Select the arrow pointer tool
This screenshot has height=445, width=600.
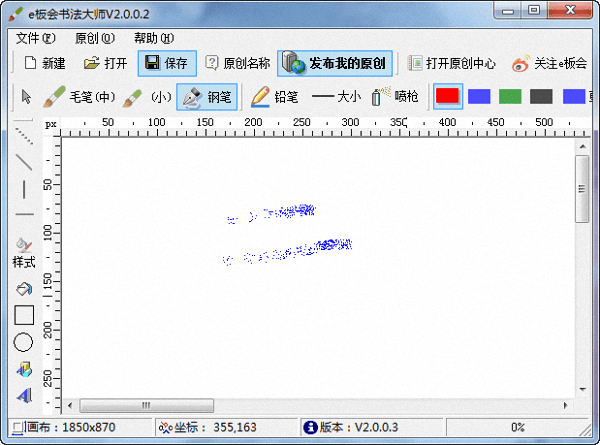point(26,97)
